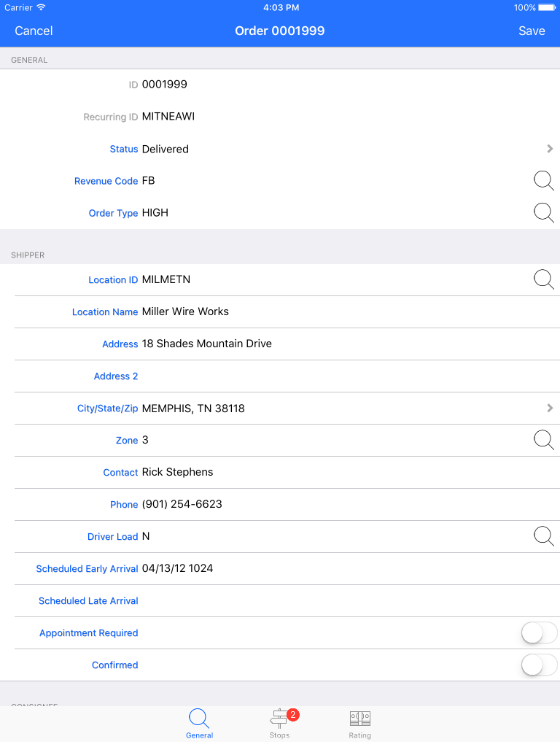Tap the Status value Delivered
560x747 pixels.
coord(166,149)
